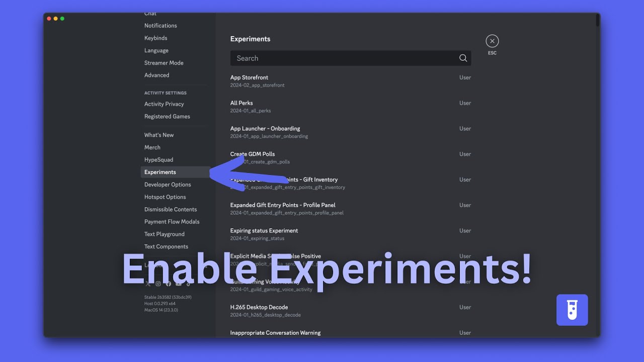Viewport: 644px width, 362px height.
Task: Open Discord's Instagram social icon
Action: pyautogui.click(x=158, y=284)
